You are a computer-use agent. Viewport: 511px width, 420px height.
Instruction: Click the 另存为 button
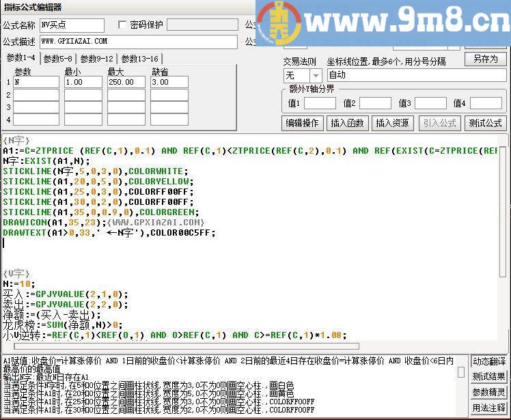tap(485, 59)
